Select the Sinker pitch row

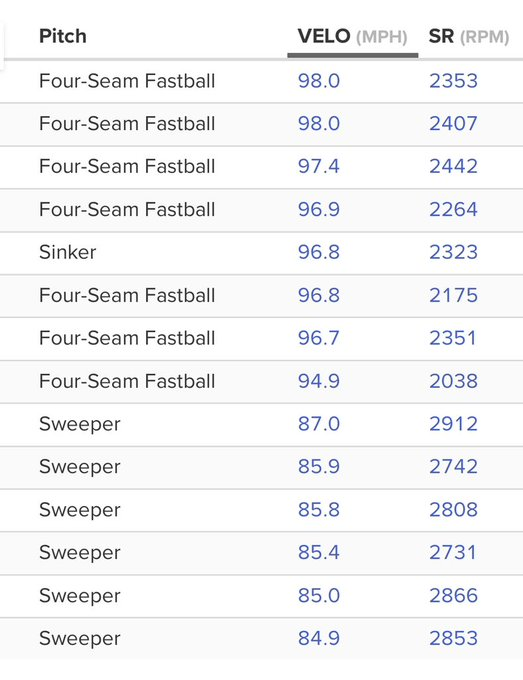pyautogui.click(x=262, y=252)
